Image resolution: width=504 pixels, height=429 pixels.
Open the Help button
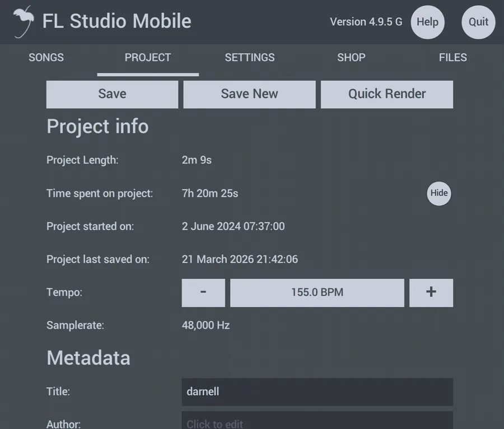coord(427,22)
